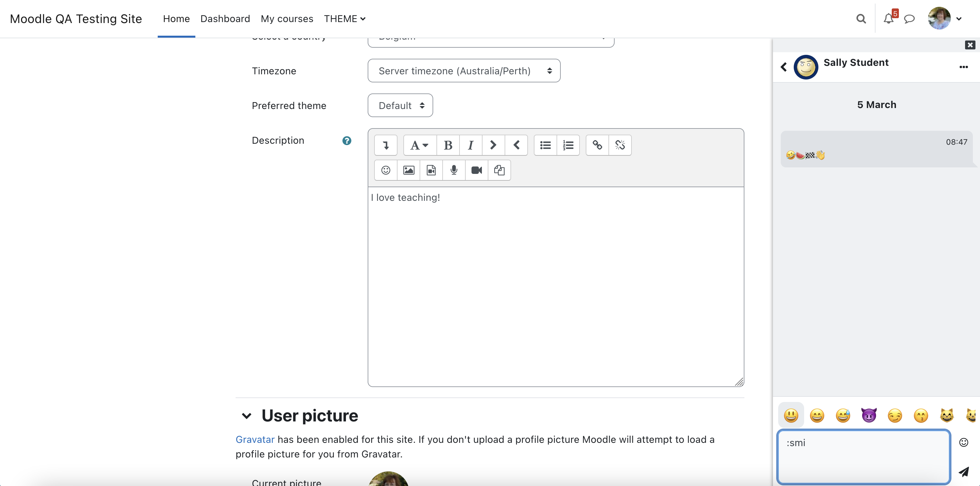The image size is (980, 486).
Task: Click the insert link icon
Action: pos(597,145)
